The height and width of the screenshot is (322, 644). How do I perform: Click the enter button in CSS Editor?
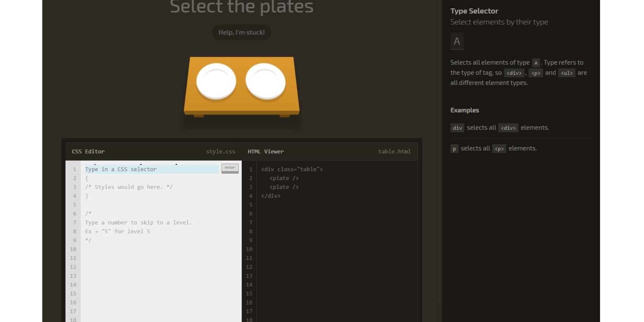tap(230, 168)
